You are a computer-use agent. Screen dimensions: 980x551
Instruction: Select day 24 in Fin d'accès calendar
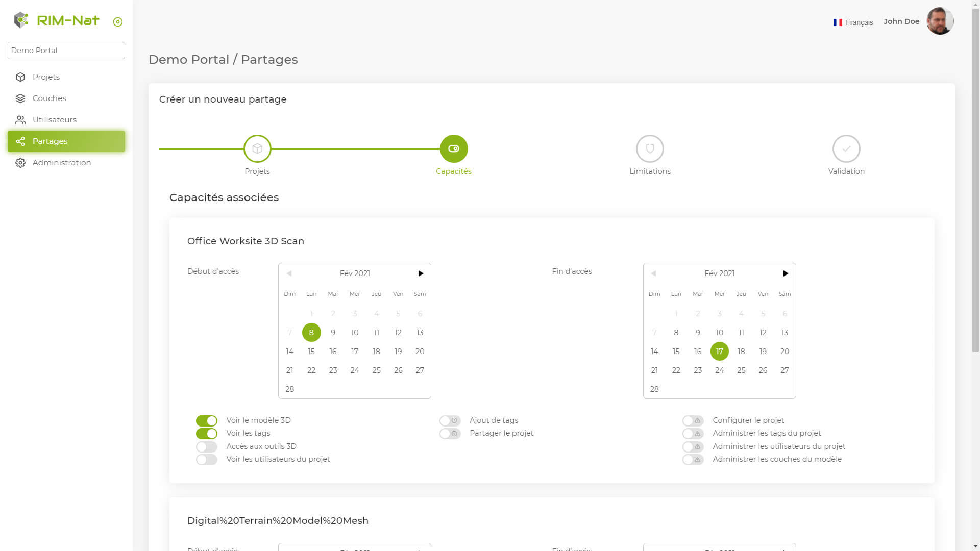(x=720, y=370)
